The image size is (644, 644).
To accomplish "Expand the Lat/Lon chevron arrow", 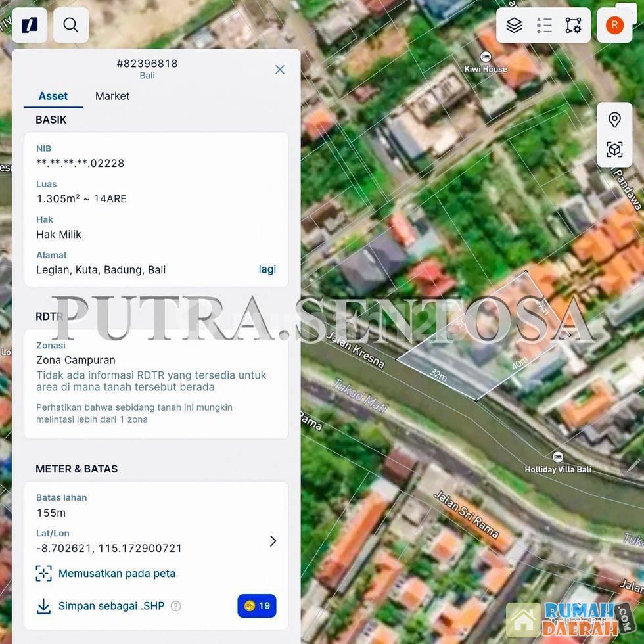I will [x=273, y=541].
